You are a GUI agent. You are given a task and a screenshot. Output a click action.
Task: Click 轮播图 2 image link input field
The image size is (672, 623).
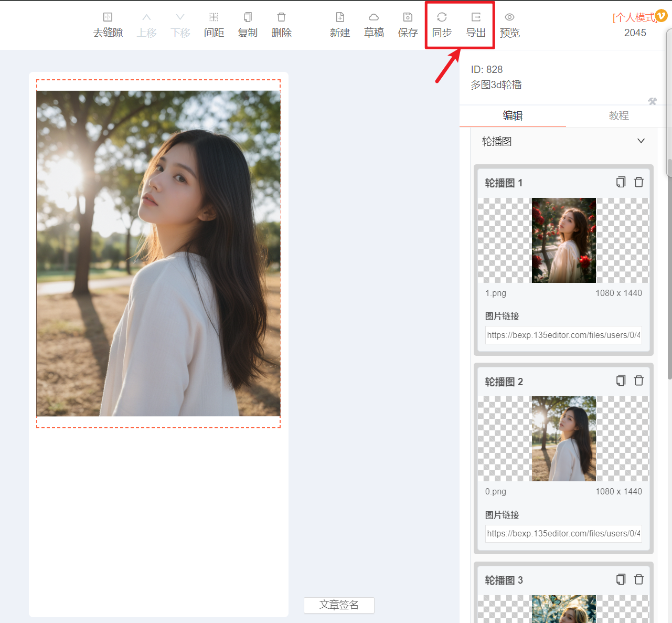pyautogui.click(x=563, y=533)
